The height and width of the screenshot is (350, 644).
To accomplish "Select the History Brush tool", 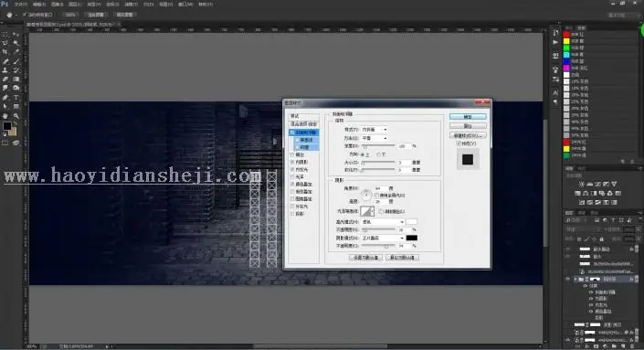I will pyautogui.click(x=16, y=69).
